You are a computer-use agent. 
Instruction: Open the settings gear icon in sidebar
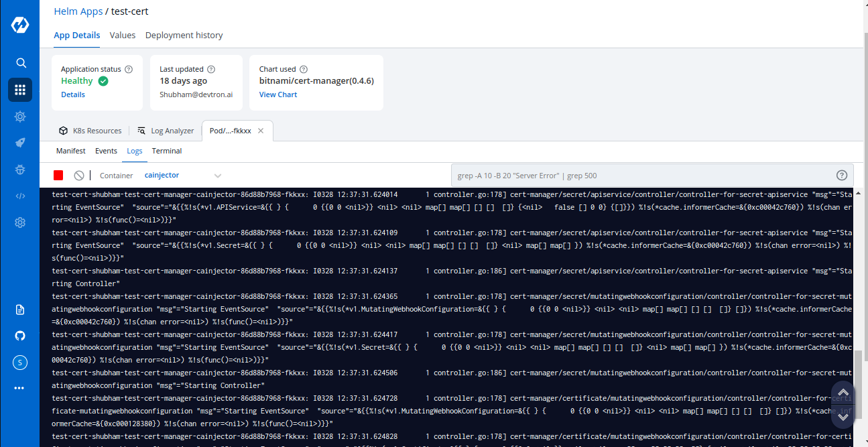20,222
